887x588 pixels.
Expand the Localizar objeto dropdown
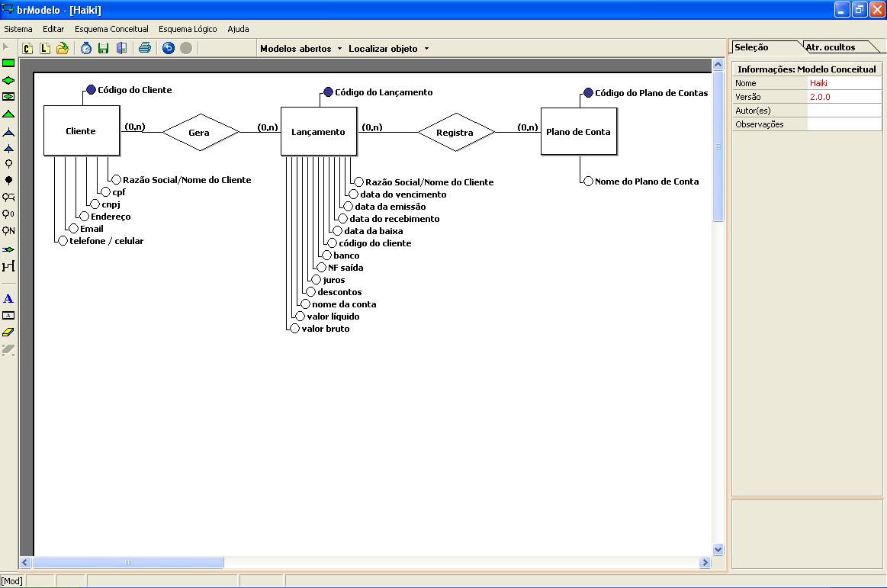pos(389,49)
